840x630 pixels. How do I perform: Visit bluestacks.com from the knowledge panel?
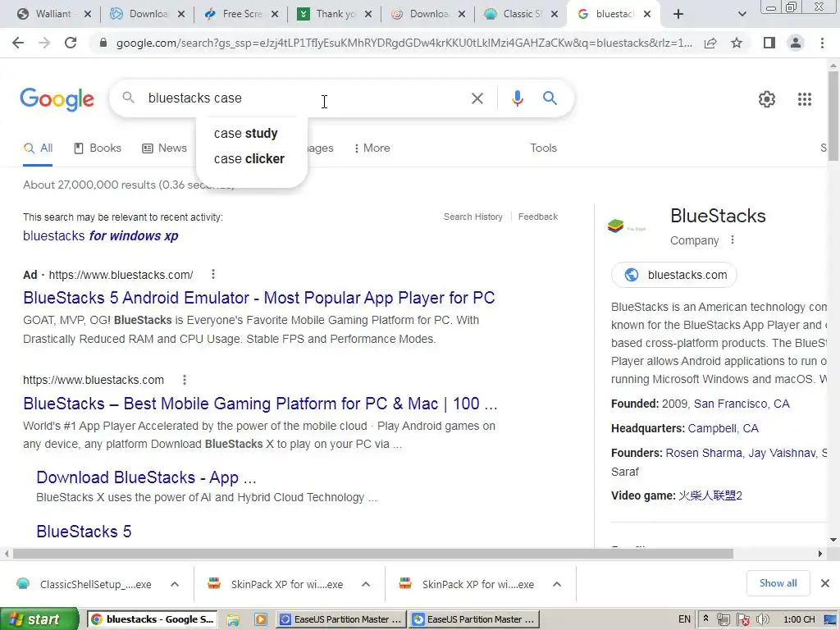click(x=674, y=275)
